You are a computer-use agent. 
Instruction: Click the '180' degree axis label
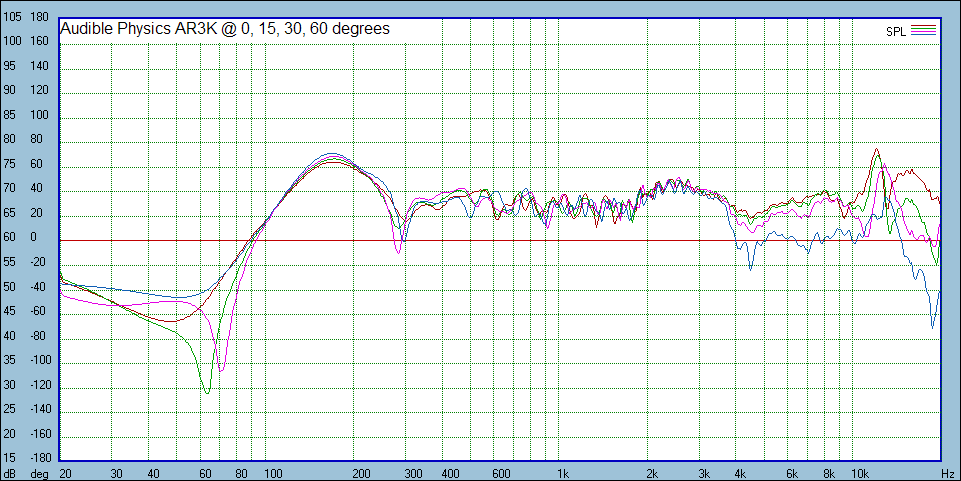(x=39, y=17)
